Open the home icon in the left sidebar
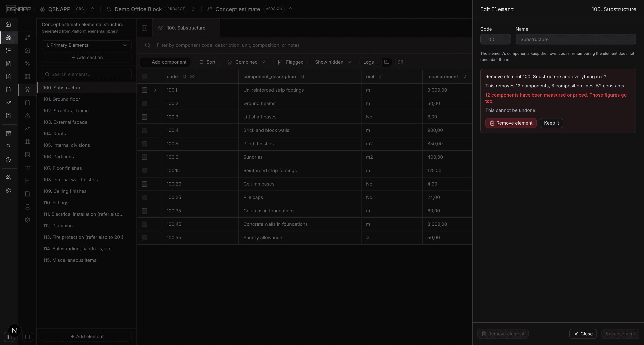This screenshot has height=345, width=644. click(x=8, y=24)
